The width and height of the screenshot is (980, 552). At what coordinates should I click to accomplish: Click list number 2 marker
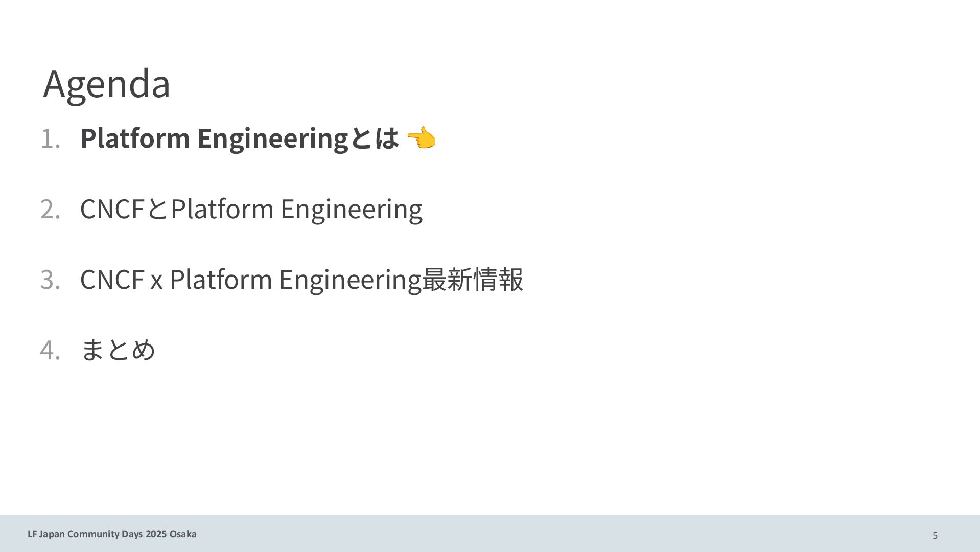pos(50,210)
